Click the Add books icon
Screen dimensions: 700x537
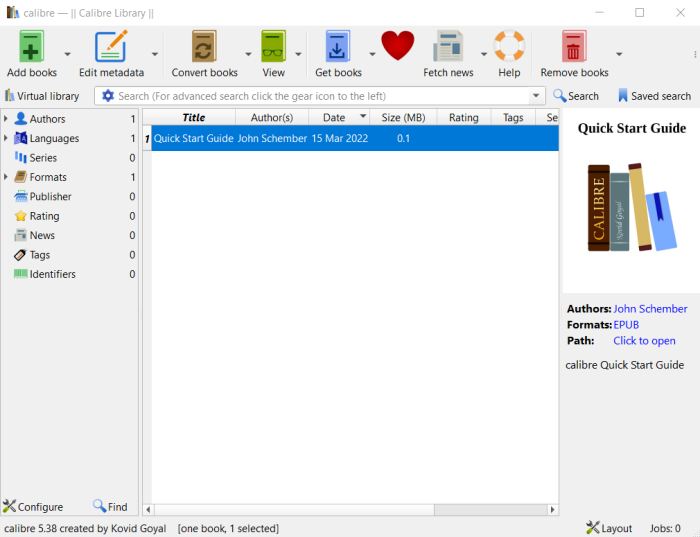(x=31, y=46)
